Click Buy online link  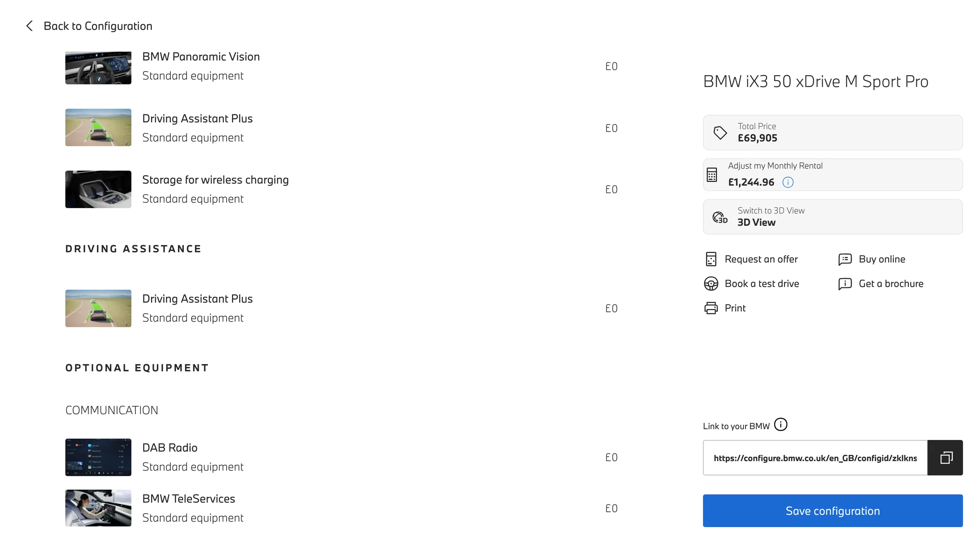point(882,259)
